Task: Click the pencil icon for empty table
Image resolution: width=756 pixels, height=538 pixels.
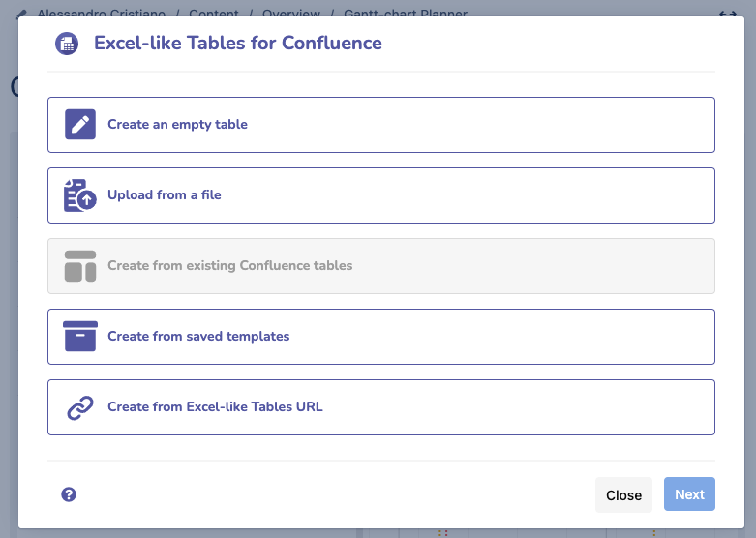Action: (80, 125)
